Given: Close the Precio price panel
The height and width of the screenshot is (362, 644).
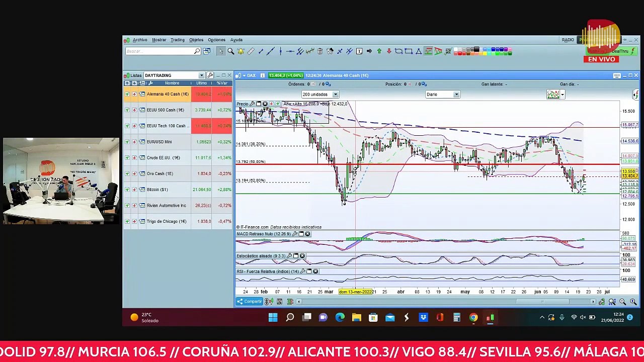Looking at the screenshot, I should coord(265,104).
